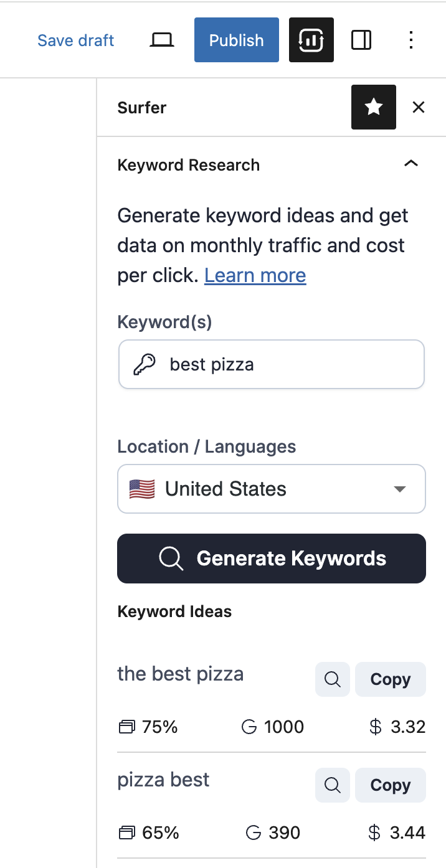Image resolution: width=446 pixels, height=868 pixels.
Task: Unpin Surfer using the star icon
Action: click(x=373, y=107)
